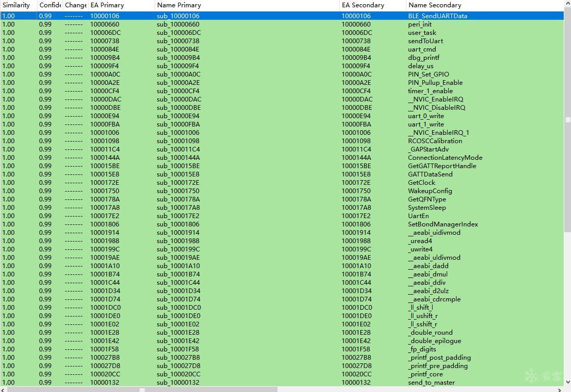The image size is (571, 392).
Task: Click the vertical scrollbar down arrow
Action: [x=568, y=382]
